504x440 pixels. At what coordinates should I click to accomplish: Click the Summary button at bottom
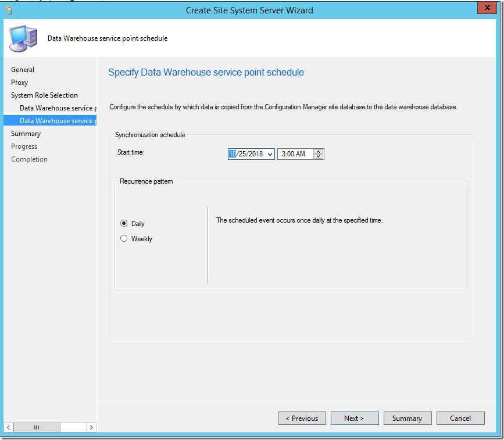pos(408,418)
